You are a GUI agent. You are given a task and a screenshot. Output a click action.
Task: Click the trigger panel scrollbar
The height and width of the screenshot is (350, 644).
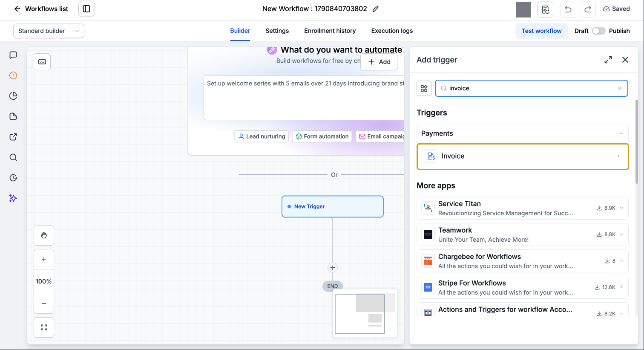[x=637, y=142]
